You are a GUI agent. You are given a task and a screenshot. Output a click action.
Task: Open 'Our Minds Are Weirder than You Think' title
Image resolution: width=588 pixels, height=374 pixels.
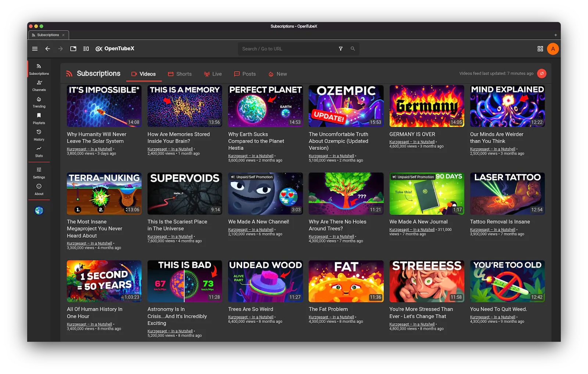click(x=497, y=138)
